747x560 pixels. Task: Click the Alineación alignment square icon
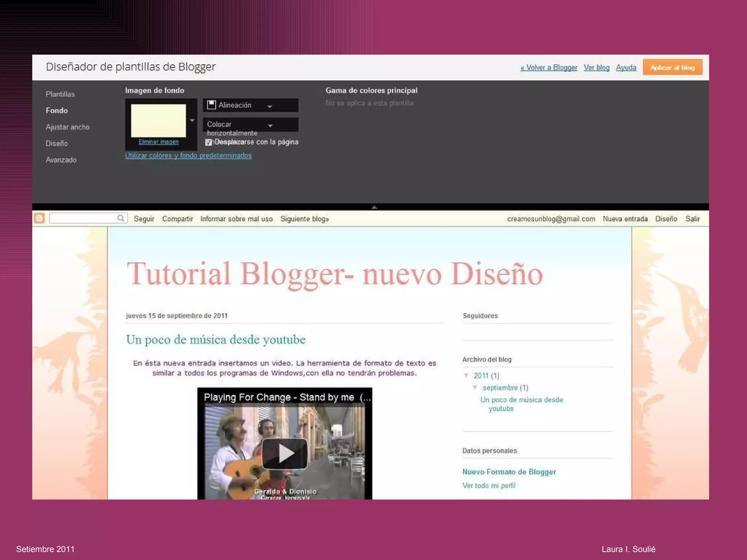212,105
